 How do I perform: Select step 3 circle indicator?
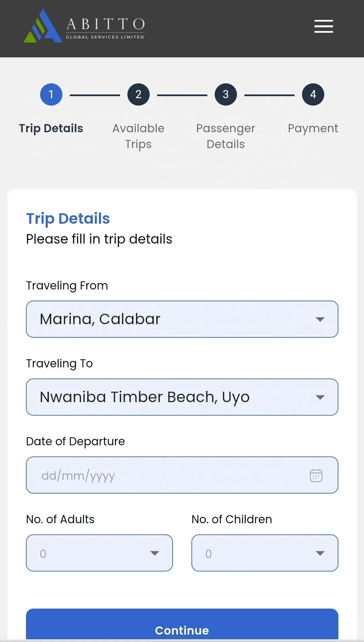coord(226,94)
